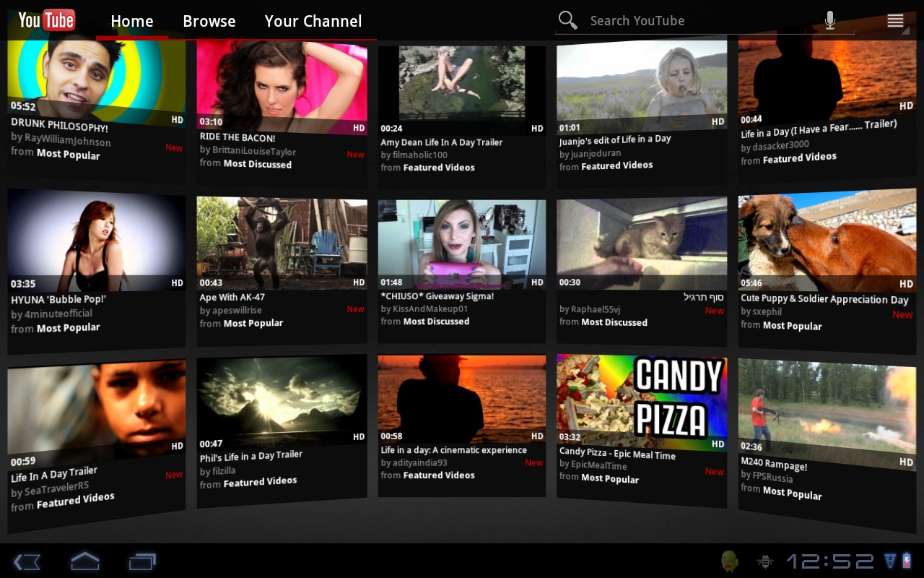Open the overflow menu icon

(895, 21)
